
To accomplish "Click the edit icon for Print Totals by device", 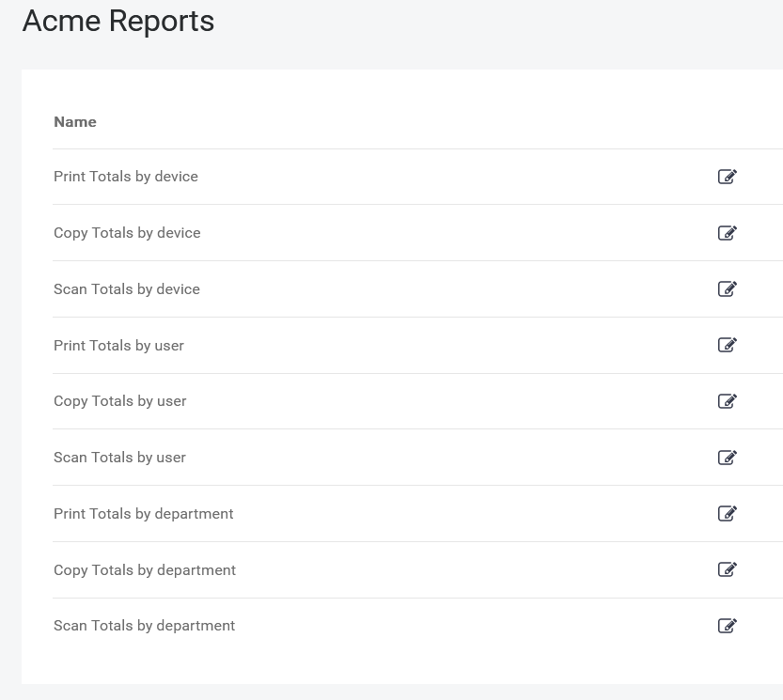I will 728,177.
